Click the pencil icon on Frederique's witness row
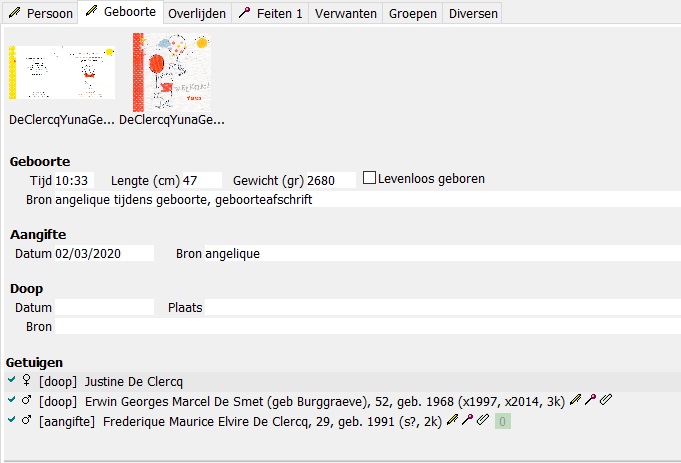Image resolution: width=681 pixels, height=463 pixels. [x=452, y=421]
